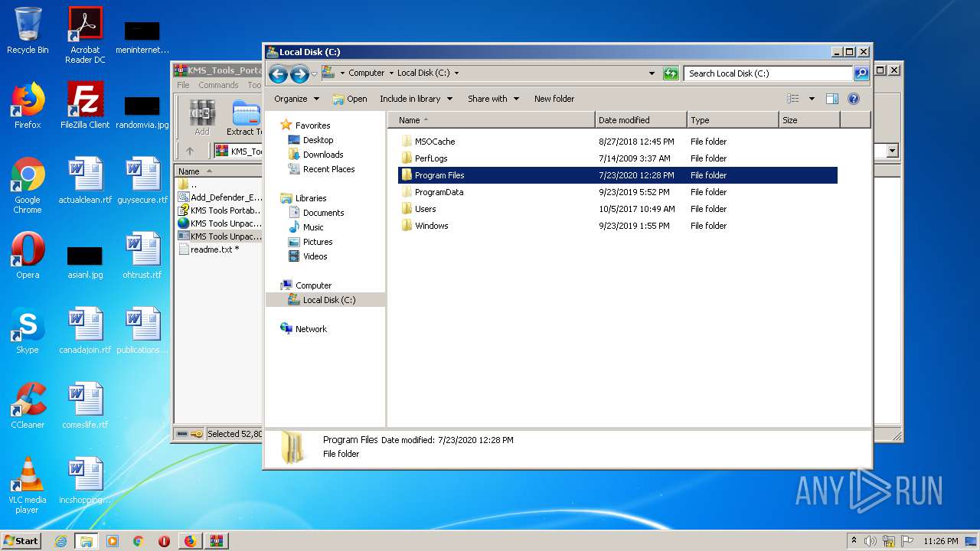Click Extract To icon in WinRAR
Screen dimensions: 980x551
pos(245,118)
